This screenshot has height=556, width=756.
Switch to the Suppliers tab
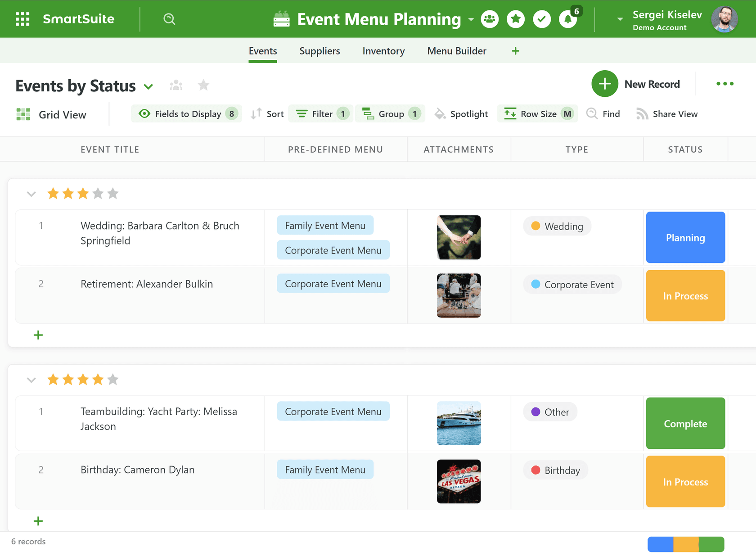click(x=319, y=51)
